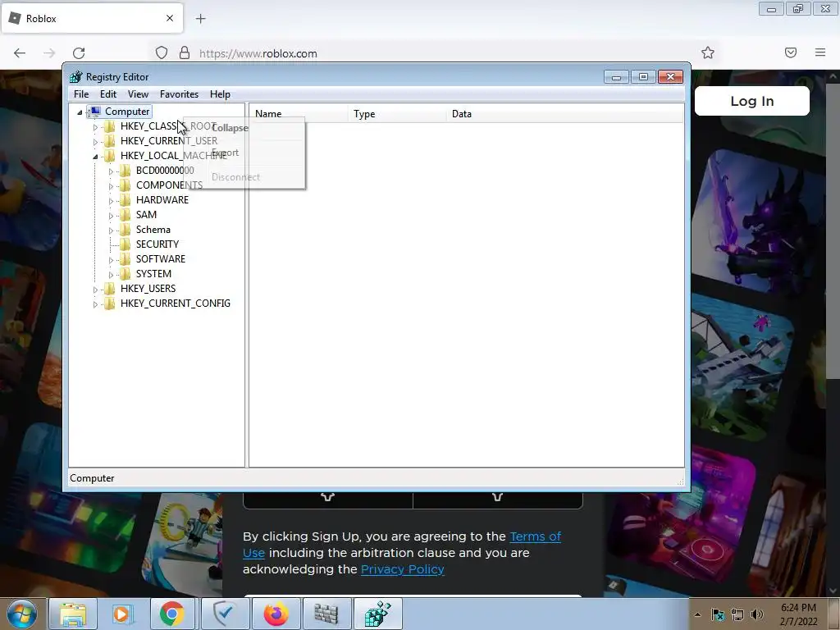Expand the HKEY_CURRENT_USER arrow
The height and width of the screenshot is (630, 840).
pos(95,141)
